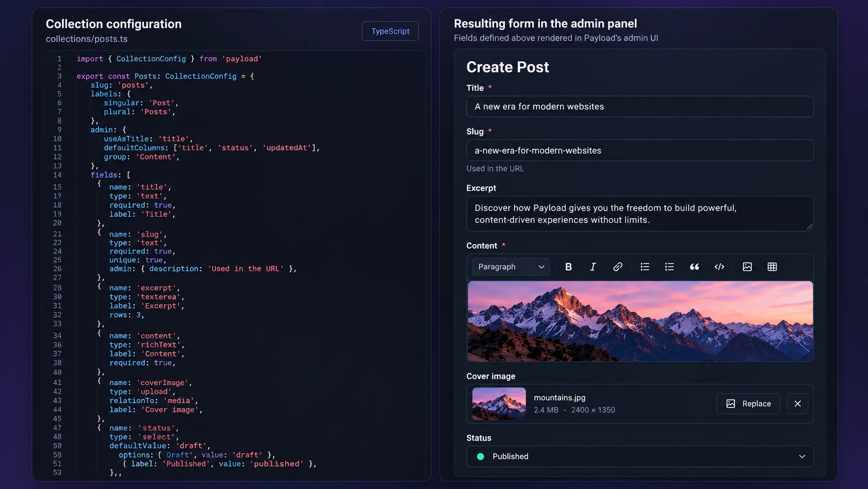Image resolution: width=868 pixels, height=489 pixels.
Task: Insert a blockquote
Action: coord(694,267)
